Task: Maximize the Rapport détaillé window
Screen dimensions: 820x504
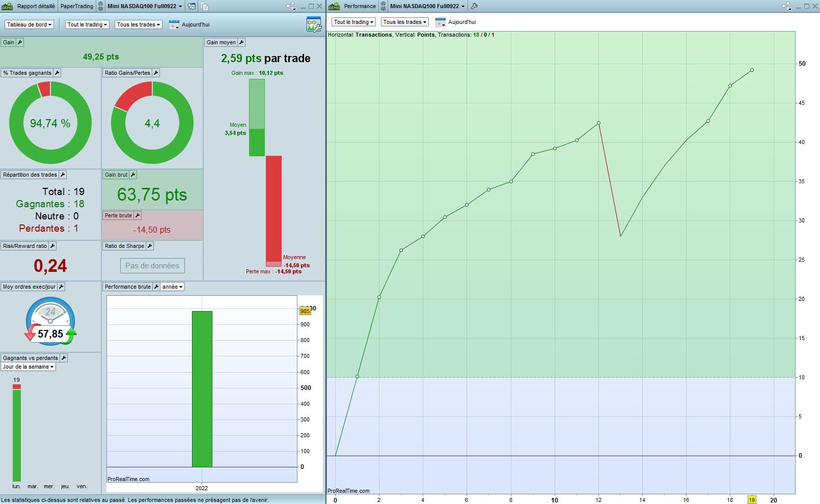Action: (311, 6)
